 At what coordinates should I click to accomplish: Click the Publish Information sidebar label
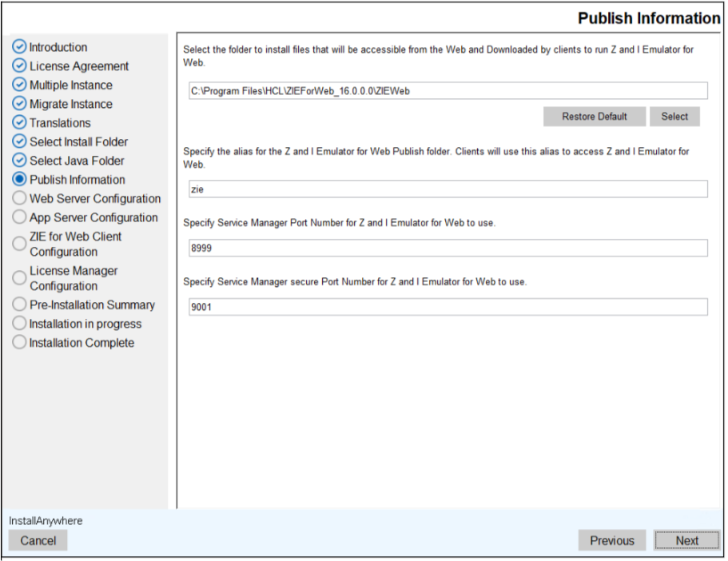point(77,179)
